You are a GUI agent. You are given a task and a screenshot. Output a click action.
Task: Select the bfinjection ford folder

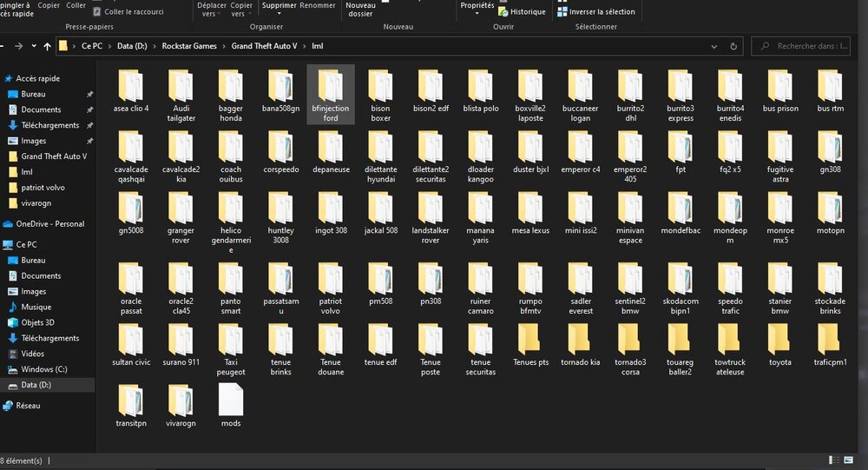[331, 96]
